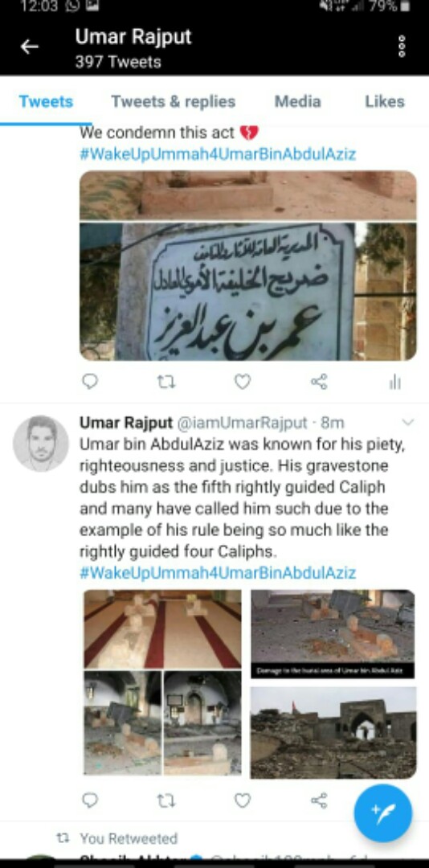Screen dimensions: 429x868
Task: Expand the tweet options chevron arrow
Action: [x=407, y=423]
